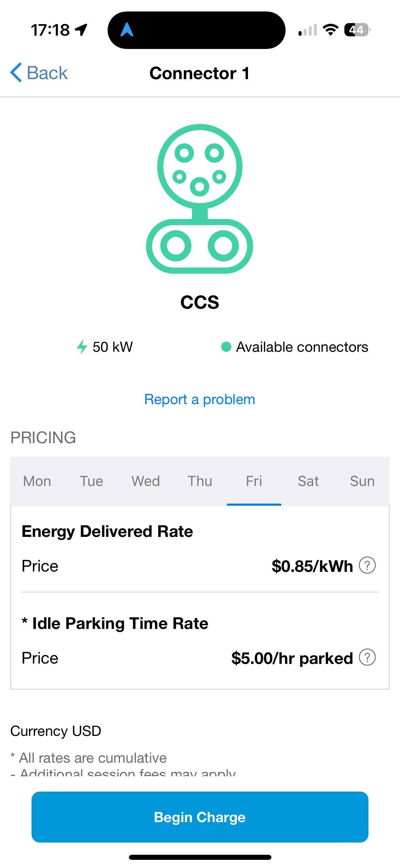View Wed pricing tab

click(146, 481)
